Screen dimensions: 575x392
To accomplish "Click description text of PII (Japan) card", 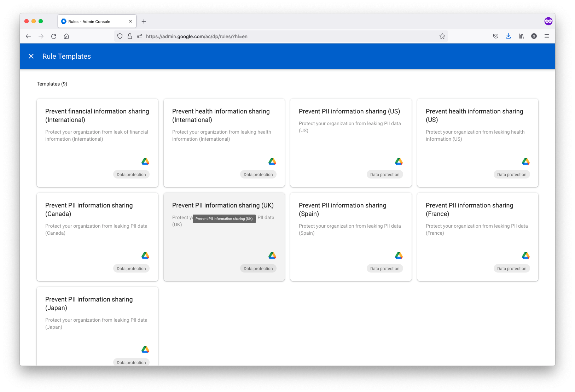I will pyautogui.click(x=96, y=323).
